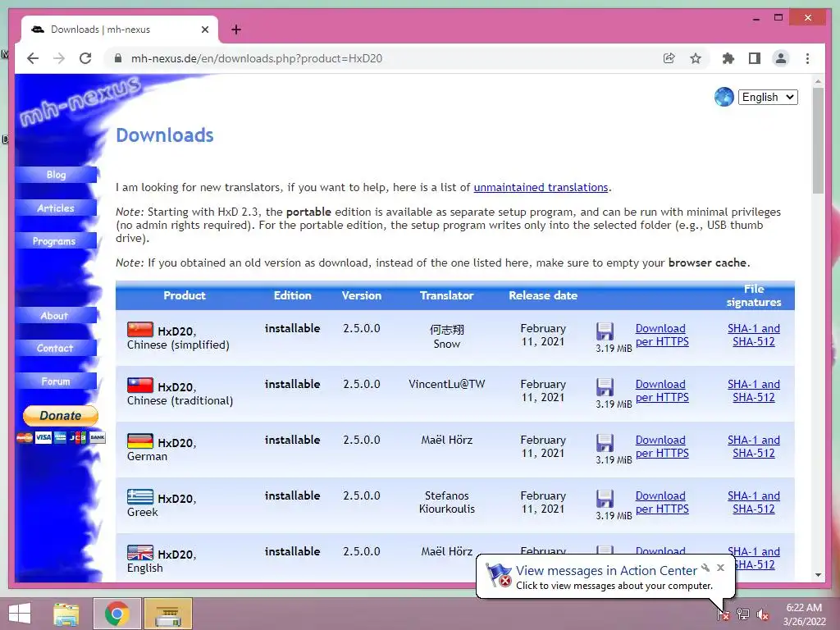This screenshot has height=630, width=840.
Task: Click the globe language icon
Action: [x=724, y=97]
